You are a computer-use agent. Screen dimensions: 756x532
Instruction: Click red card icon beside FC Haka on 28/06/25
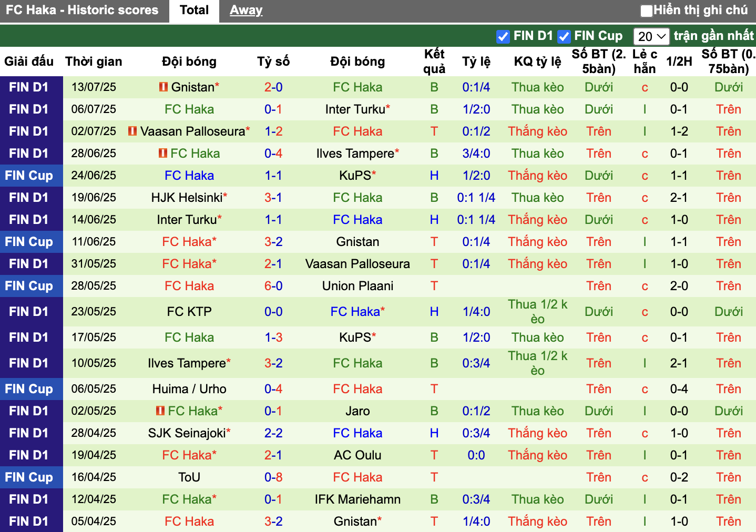coord(163,153)
